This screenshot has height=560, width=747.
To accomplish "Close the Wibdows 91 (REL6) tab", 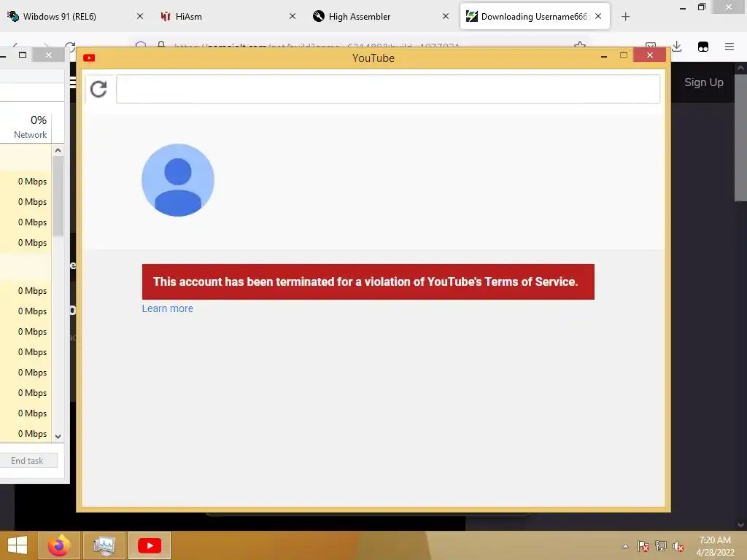I will [x=139, y=16].
